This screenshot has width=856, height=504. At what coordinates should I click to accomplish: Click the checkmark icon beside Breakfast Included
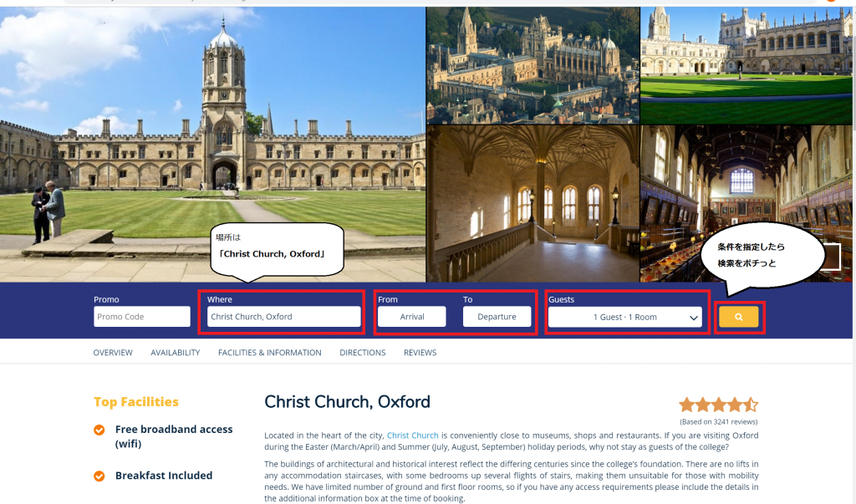pos(99,476)
